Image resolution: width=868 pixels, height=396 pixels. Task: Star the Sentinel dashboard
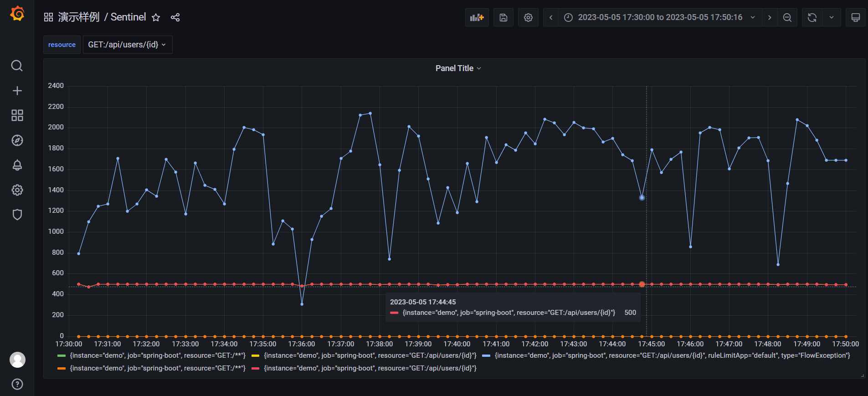click(x=156, y=17)
